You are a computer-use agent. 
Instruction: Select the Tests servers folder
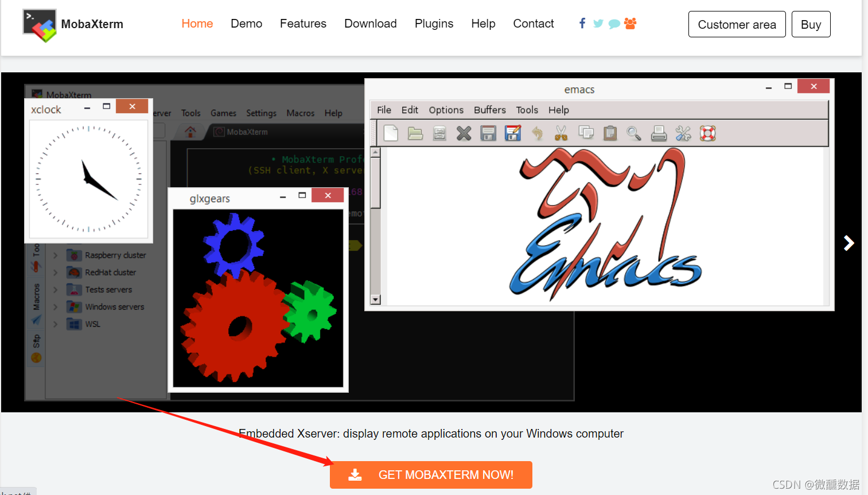99,289
